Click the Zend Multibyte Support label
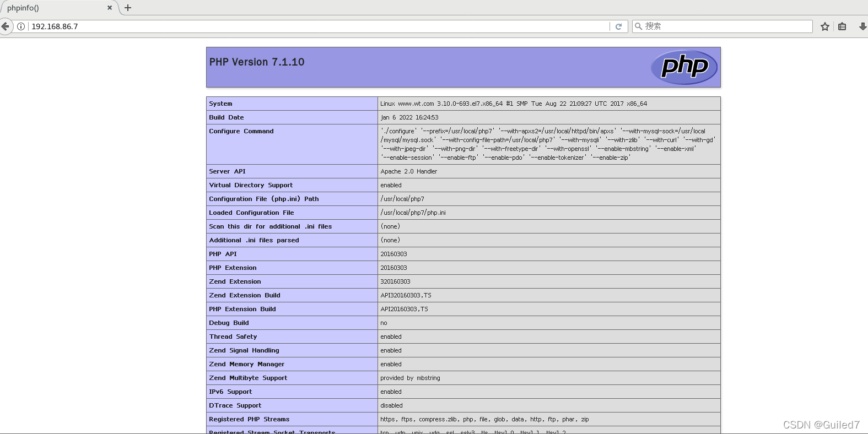 (248, 378)
